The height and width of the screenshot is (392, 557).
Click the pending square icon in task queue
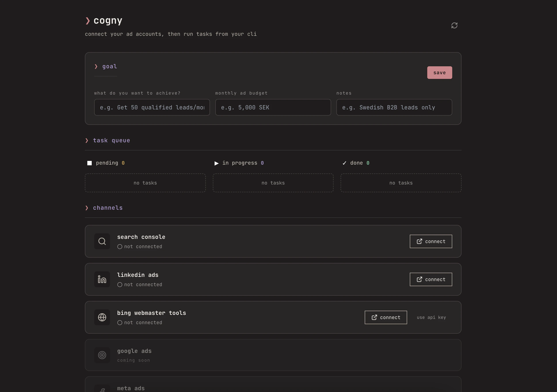pos(90,163)
